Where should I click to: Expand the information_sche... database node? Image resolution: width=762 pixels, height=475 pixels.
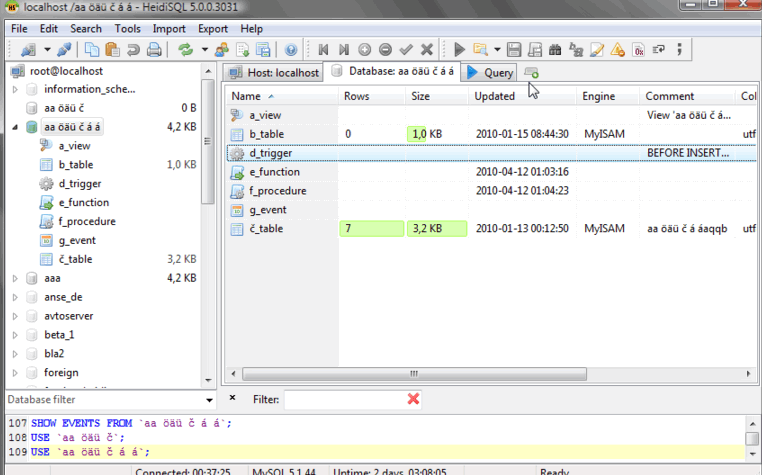[x=15, y=89]
